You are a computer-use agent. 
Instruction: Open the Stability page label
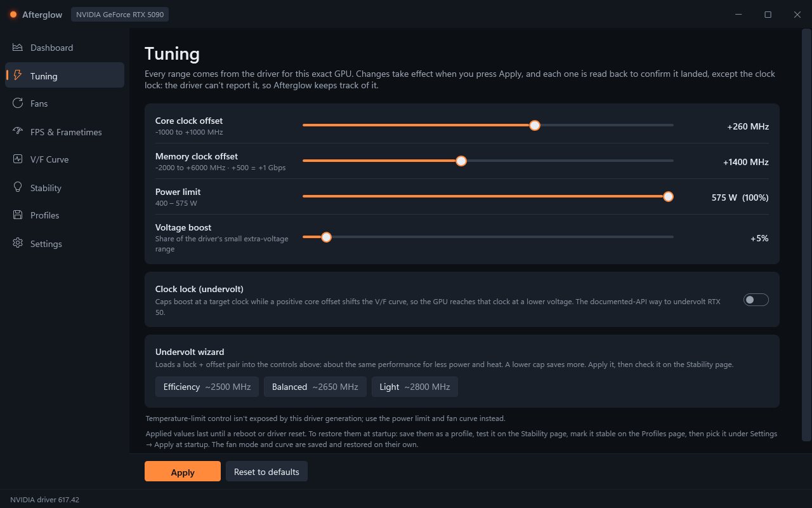pos(46,188)
